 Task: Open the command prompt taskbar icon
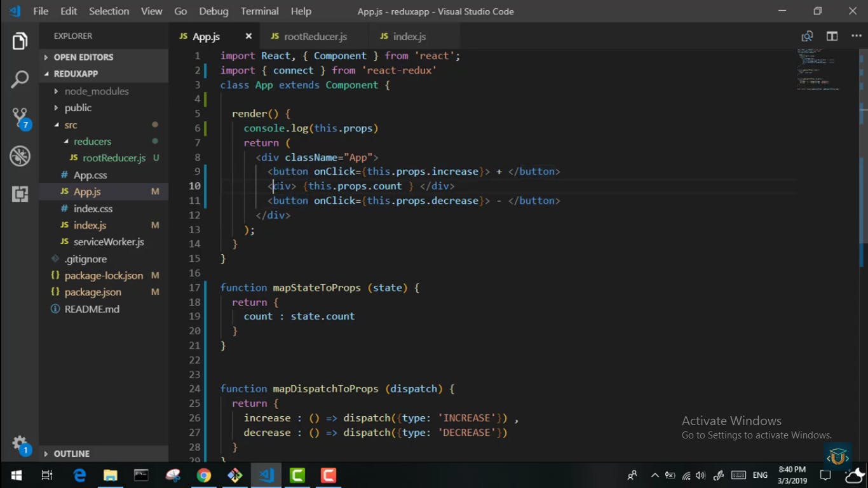point(141,475)
